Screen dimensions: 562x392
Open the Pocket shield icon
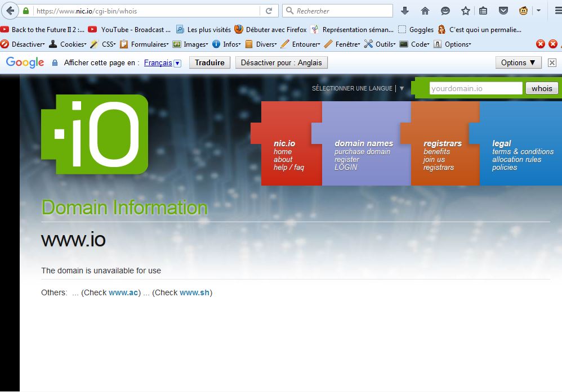coord(504,11)
